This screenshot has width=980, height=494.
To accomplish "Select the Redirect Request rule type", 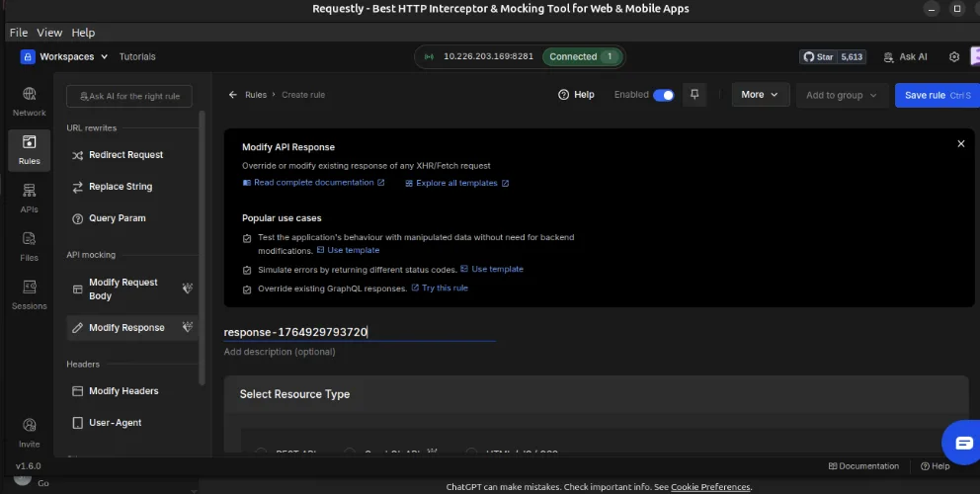I will tap(132, 155).
